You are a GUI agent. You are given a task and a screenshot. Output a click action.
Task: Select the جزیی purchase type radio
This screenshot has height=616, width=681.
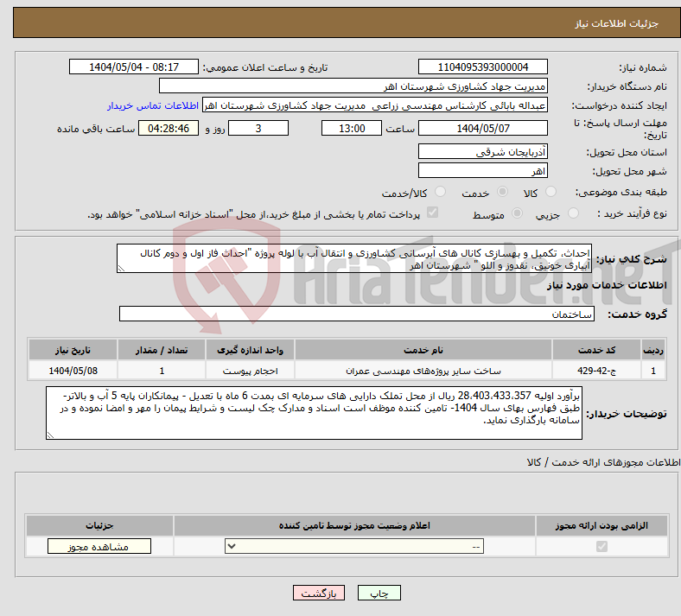(x=573, y=213)
